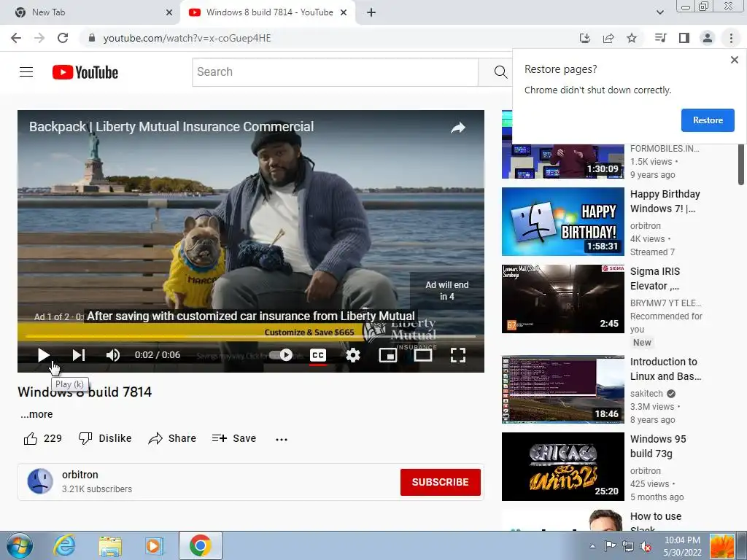Click Restore in Restore pages popup
Viewport: 747px width, 560px height.
pyautogui.click(x=708, y=120)
